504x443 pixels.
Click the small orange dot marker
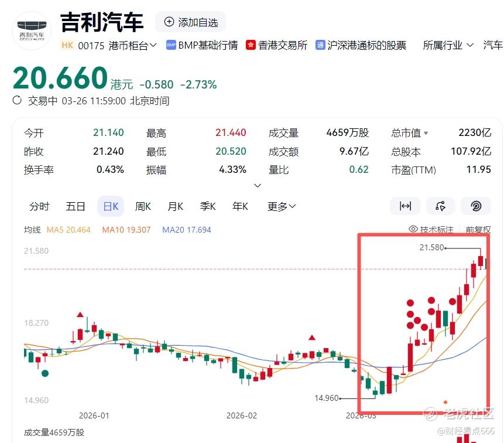click(x=445, y=402)
